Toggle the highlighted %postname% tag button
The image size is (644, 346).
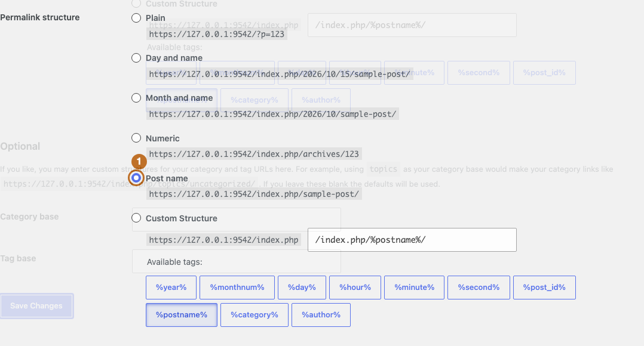pyautogui.click(x=182, y=315)
